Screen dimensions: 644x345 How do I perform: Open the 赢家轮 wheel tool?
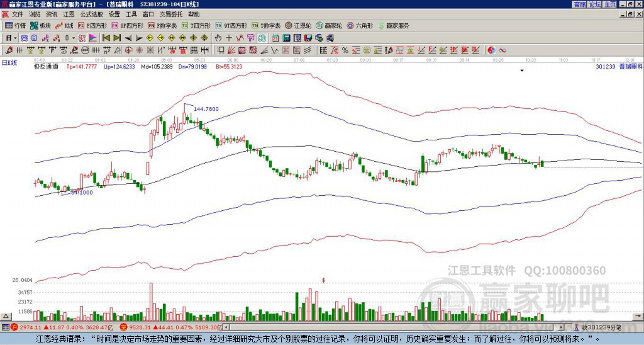[x=329, y=25]
